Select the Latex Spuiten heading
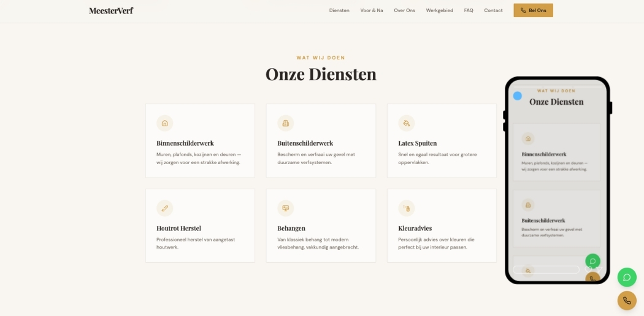 tap(417, 143)
